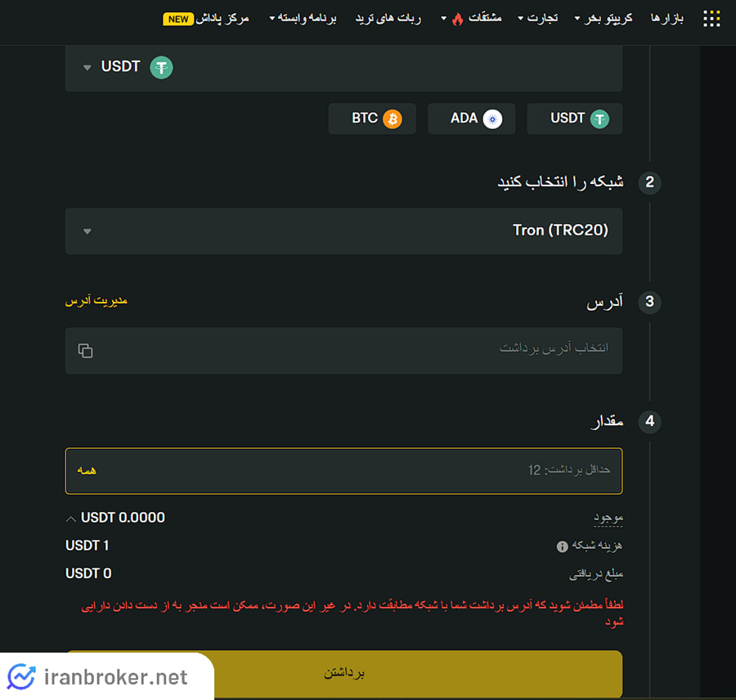Click the موجود (Available) label
736x700 pixels.
click(608, 518)
